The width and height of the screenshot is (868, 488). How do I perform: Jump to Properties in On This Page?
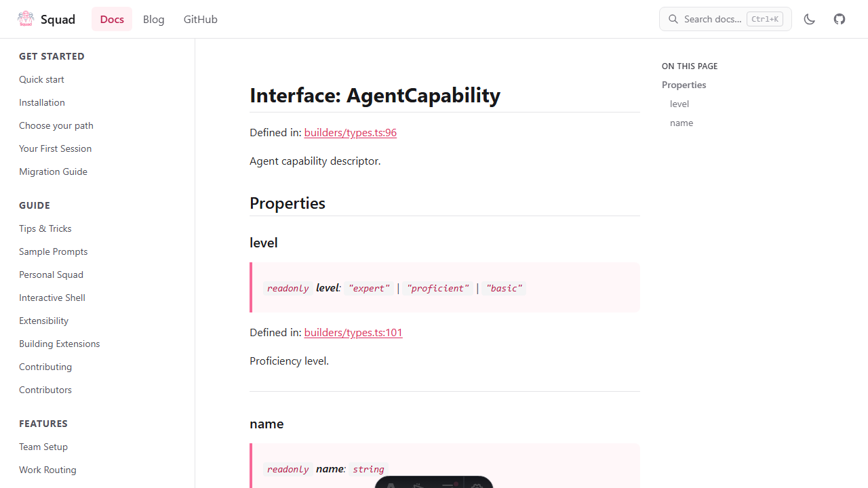point(684,85)
